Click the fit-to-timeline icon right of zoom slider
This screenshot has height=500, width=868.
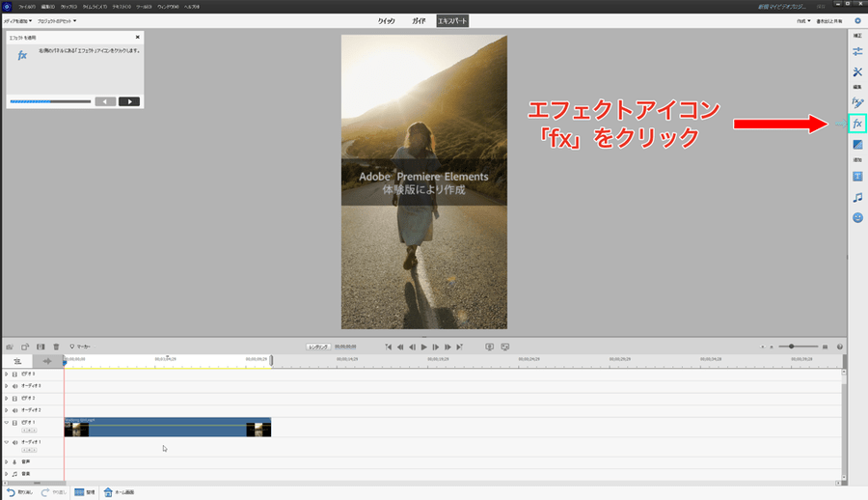click(825, 347)
